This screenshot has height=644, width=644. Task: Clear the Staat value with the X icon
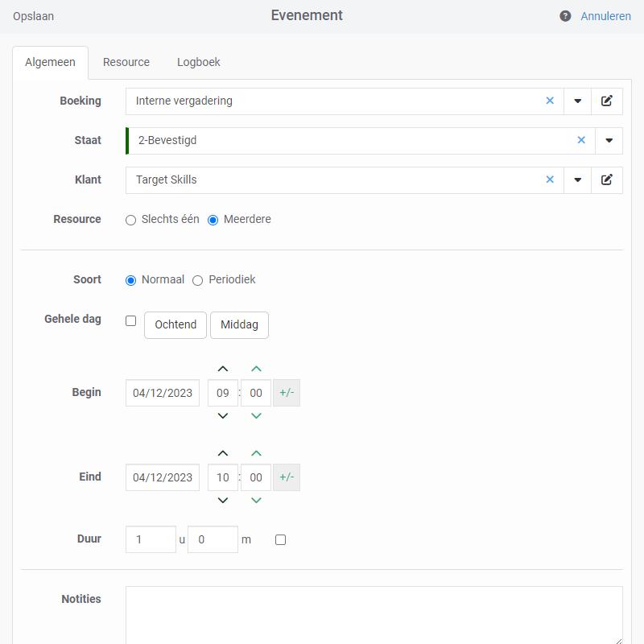point(581,140)
